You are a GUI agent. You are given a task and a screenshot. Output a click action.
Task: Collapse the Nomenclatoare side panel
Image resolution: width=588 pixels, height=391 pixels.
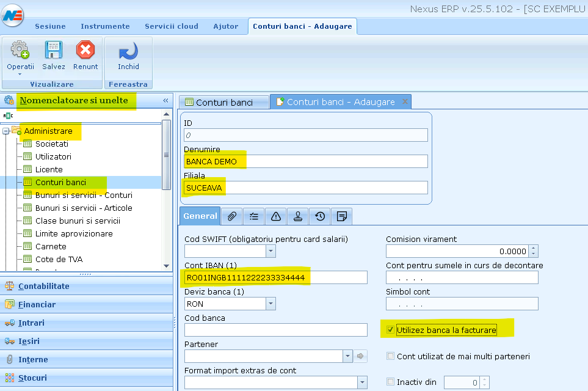pyautogui.click(x=165, y=101)
